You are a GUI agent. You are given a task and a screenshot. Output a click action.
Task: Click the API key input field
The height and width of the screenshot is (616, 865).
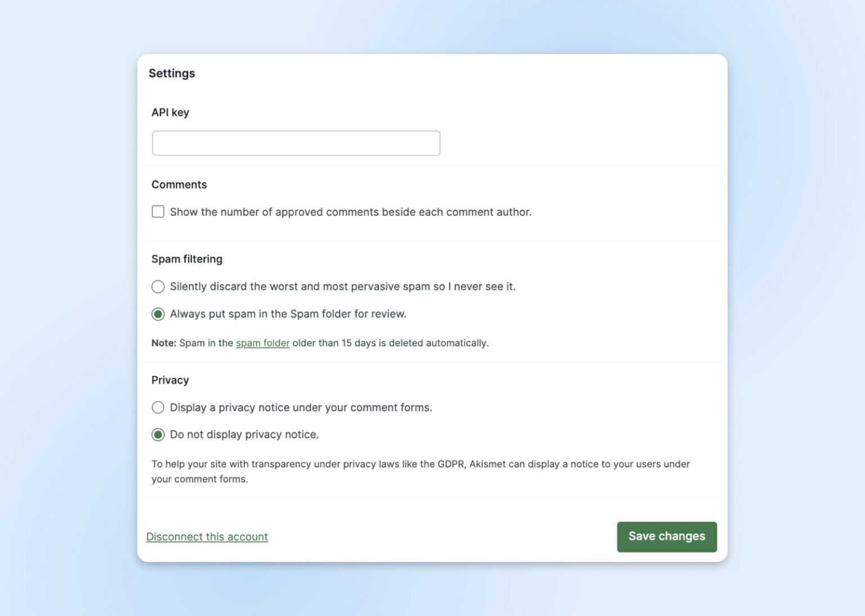[x=296, y=143]
